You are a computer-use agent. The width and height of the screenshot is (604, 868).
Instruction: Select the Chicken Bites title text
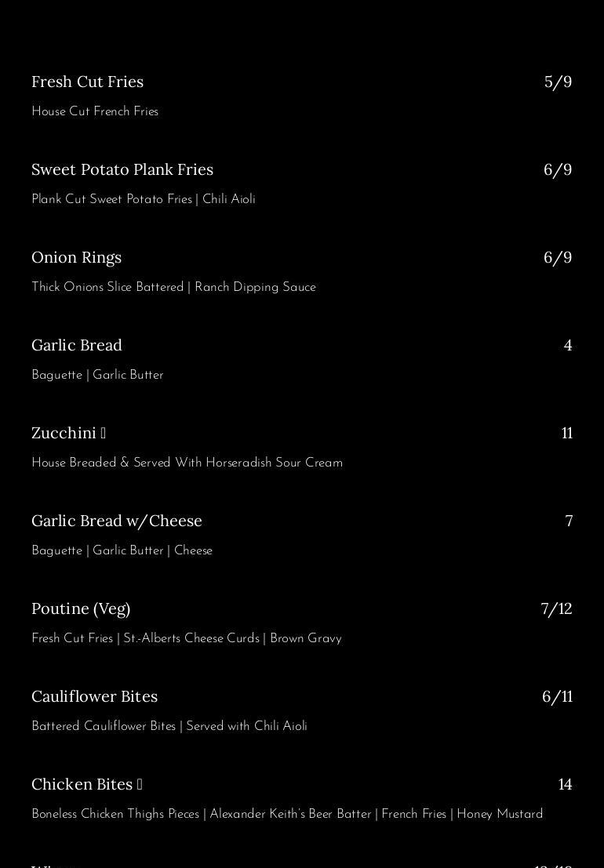coord(82,784)
